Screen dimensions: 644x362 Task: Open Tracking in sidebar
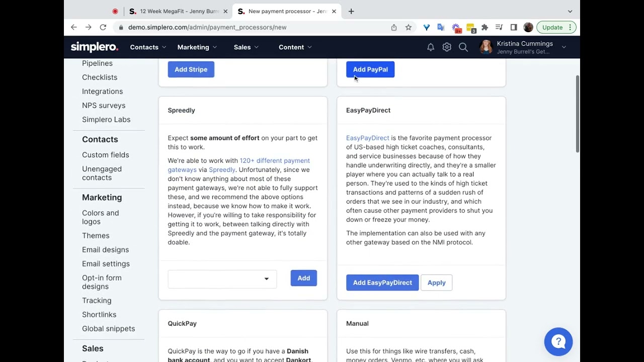coord(97,301)
